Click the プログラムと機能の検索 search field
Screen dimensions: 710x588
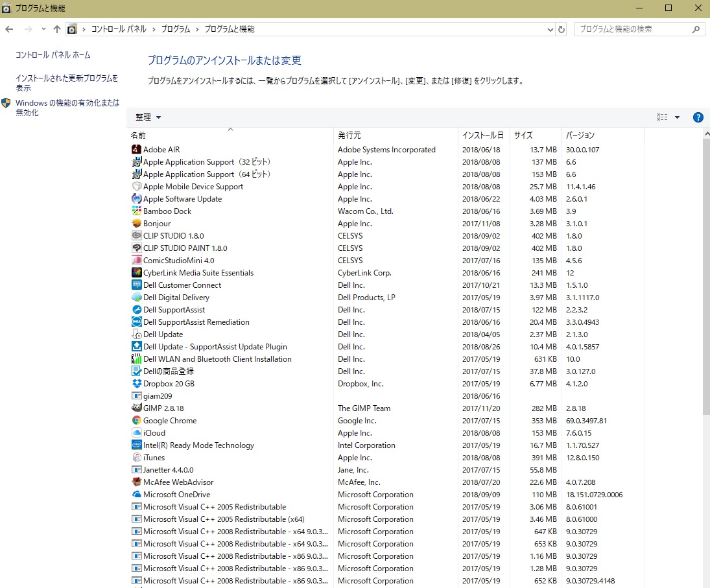[x=633, y=29]
